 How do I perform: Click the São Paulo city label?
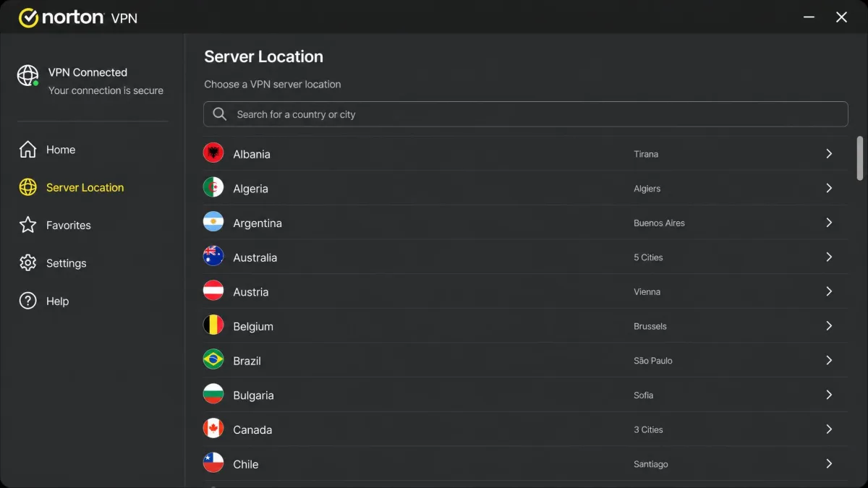pos(653,361)
